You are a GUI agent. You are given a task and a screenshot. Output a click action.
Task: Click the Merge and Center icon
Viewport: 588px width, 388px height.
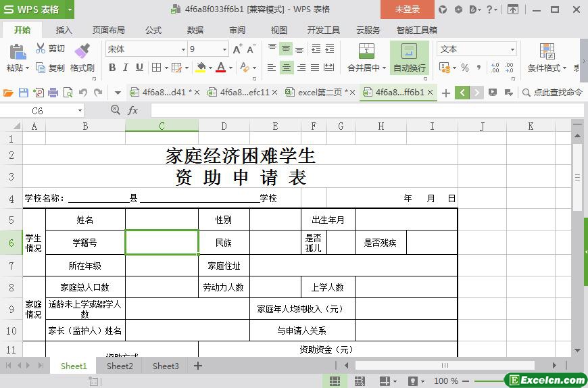(366, 52)
